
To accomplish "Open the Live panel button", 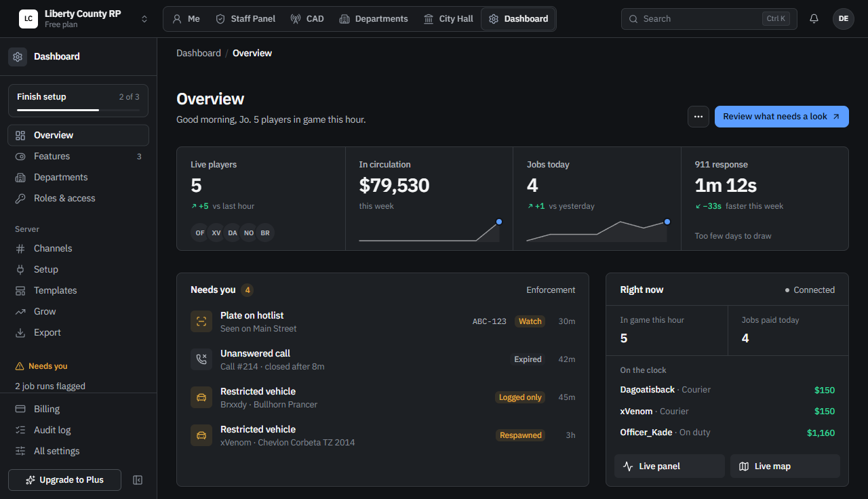I will 669,466.
